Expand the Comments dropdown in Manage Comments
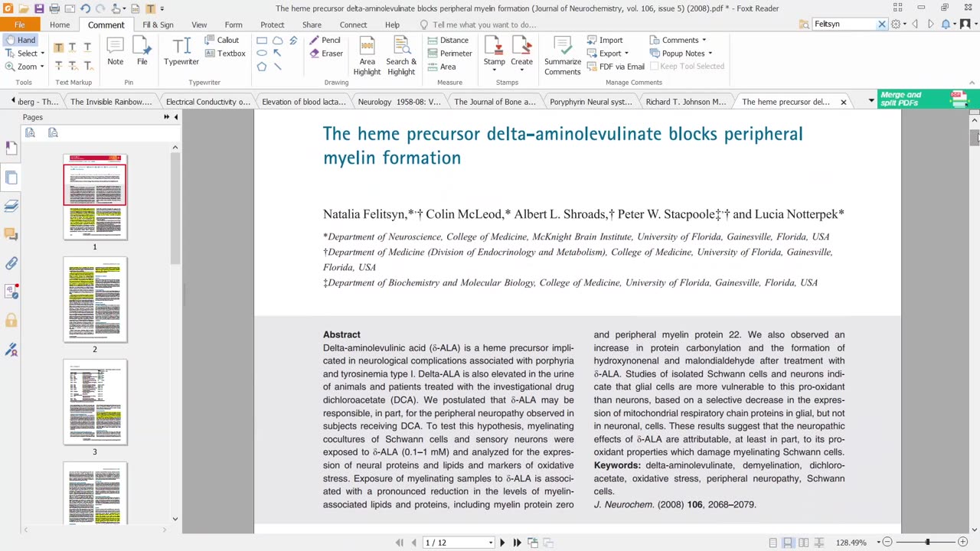Image resolution: width=980 pixels, height=551 pixels. click(704, 40)
